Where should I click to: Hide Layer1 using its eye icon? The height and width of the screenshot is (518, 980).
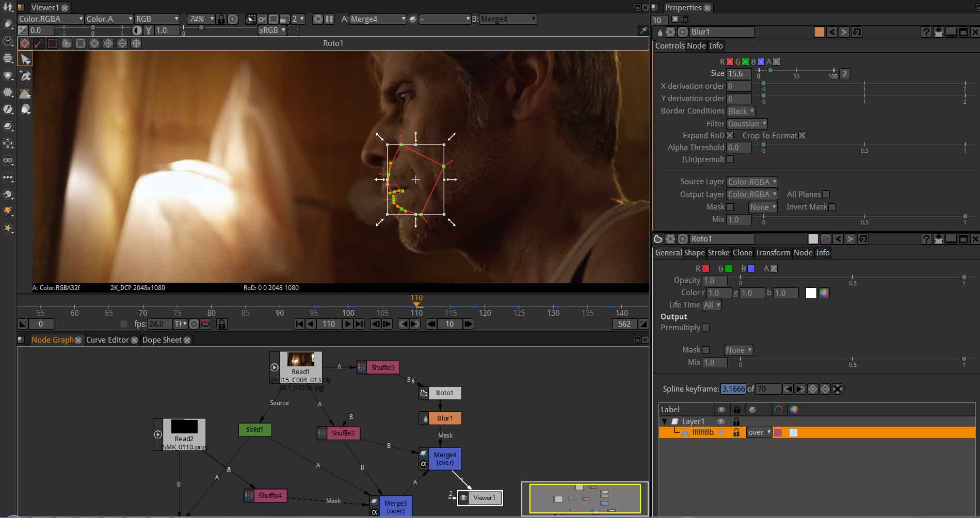coord(721,422)
